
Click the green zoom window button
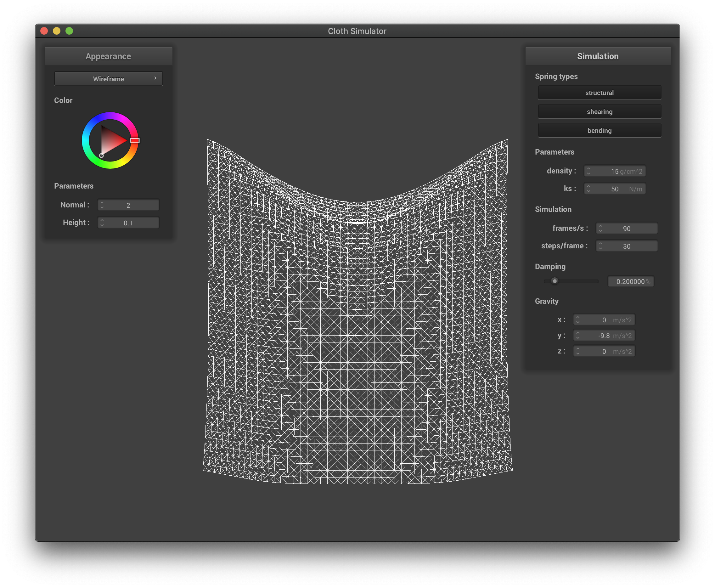[70, 31]
